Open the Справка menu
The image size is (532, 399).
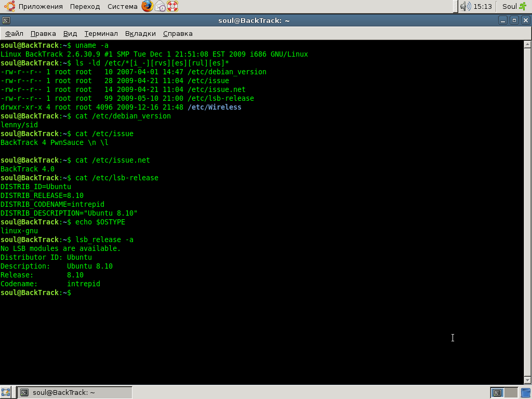click(x=178, y=34)
